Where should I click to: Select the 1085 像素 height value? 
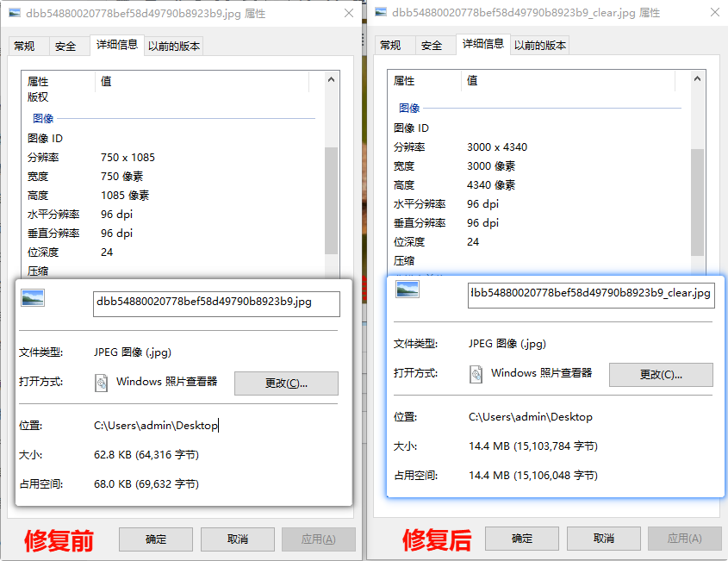click(125, 196)
